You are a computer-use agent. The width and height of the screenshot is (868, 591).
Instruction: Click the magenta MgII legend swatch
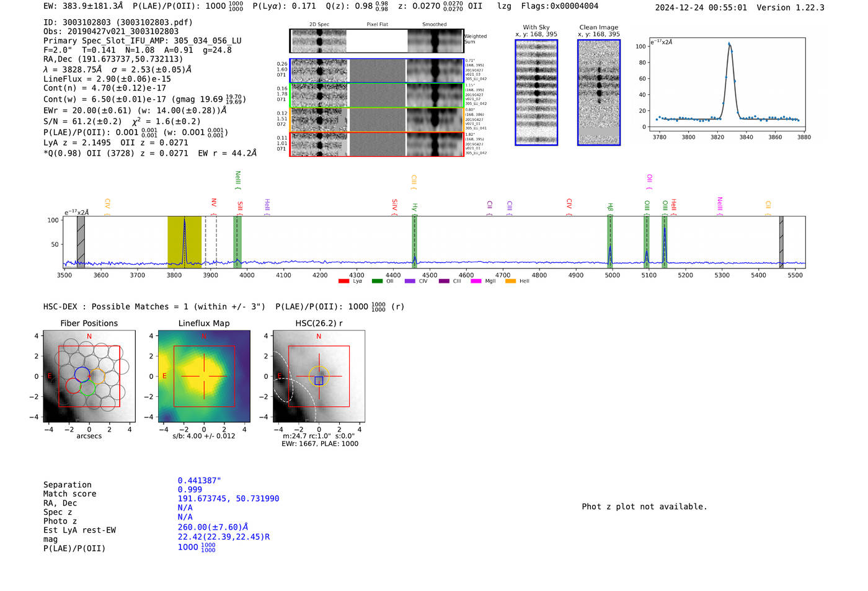[476, 281]
